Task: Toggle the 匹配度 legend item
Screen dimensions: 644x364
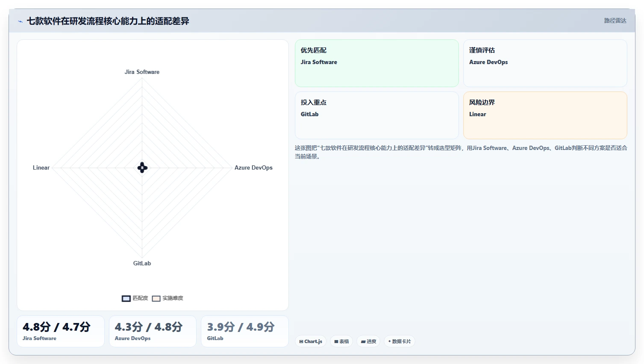Action: tap(135, 298)
